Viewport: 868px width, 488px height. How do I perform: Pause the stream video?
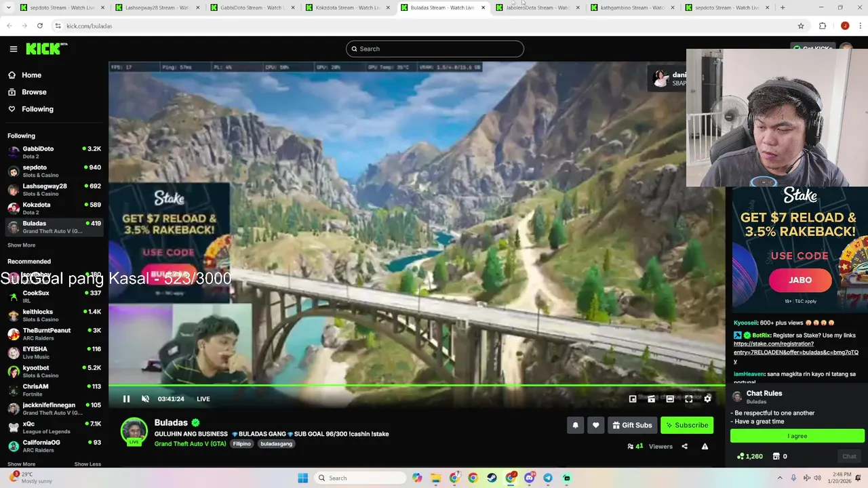pos(126,399)
